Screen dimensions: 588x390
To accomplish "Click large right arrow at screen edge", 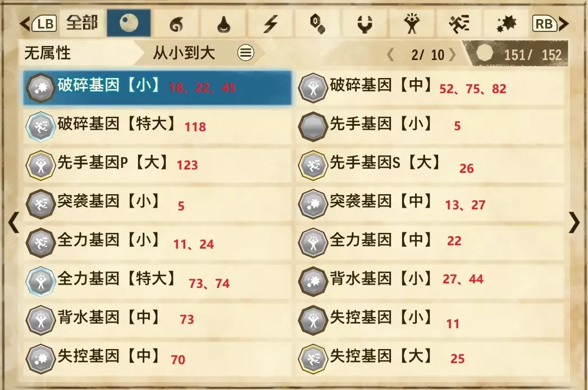I will click(574, 222).
